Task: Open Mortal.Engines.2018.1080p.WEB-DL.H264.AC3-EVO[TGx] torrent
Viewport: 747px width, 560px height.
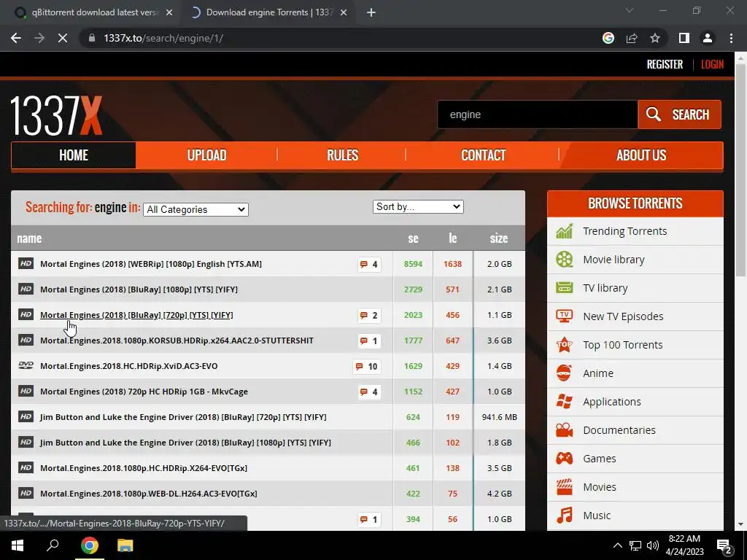Action: pyautogui.click(x=149, y=494)
